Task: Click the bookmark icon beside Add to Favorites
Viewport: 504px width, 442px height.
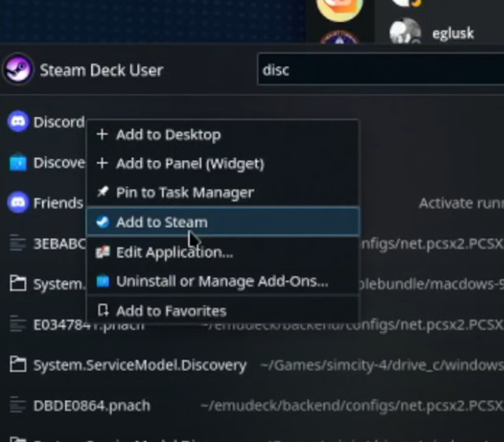Action: pos(103,310)
